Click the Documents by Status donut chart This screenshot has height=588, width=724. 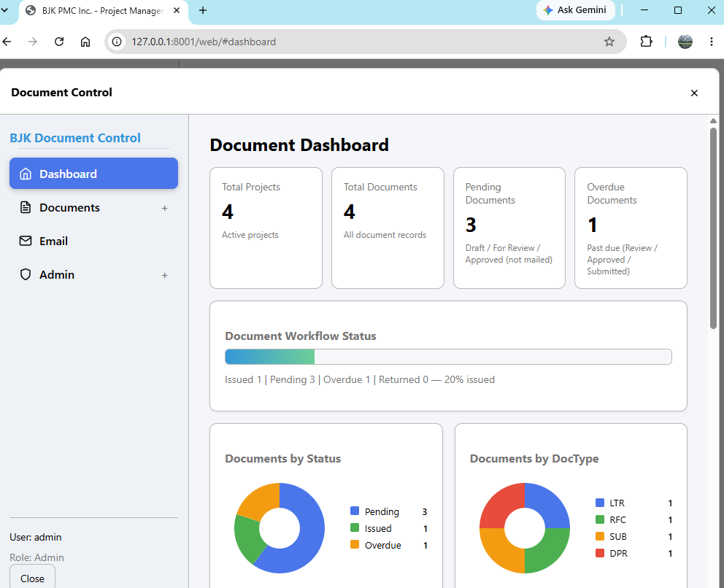(280, 528)
